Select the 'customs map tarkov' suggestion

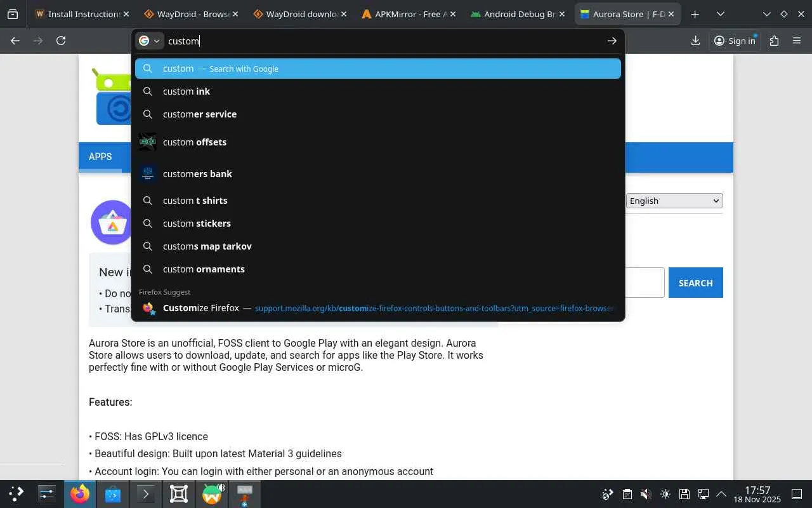378,246
